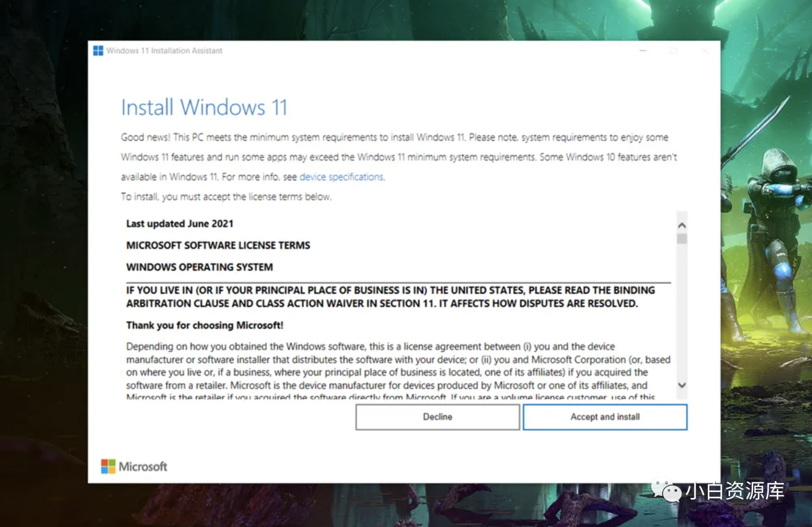Open the device specifications link
812x527 pixels.
pos(341,177)
